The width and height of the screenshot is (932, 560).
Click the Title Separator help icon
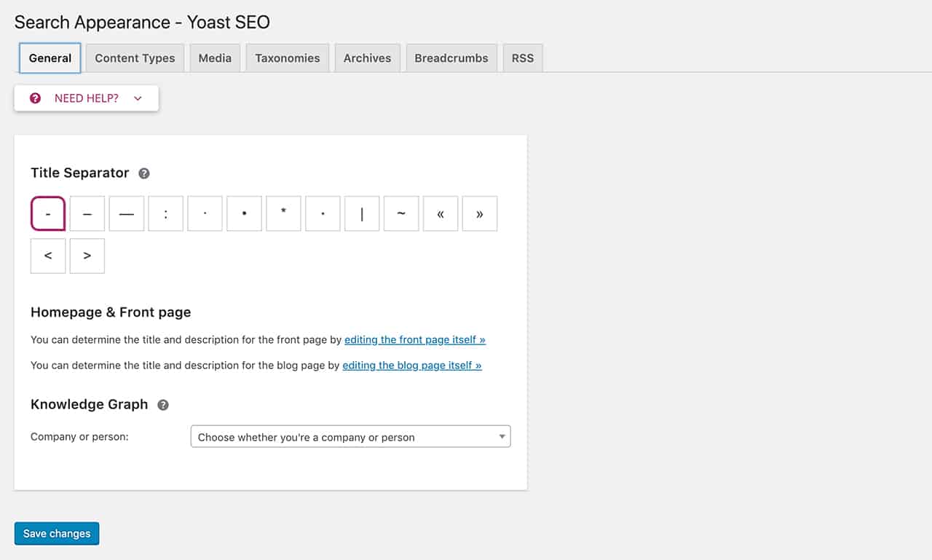pyautogui.click(x=144, y=173)
